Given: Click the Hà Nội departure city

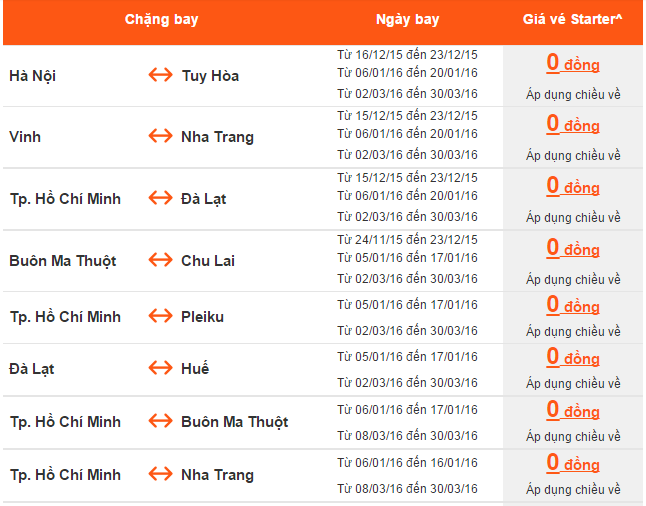Looking at the screenshot, I should (x=32, y=76).
